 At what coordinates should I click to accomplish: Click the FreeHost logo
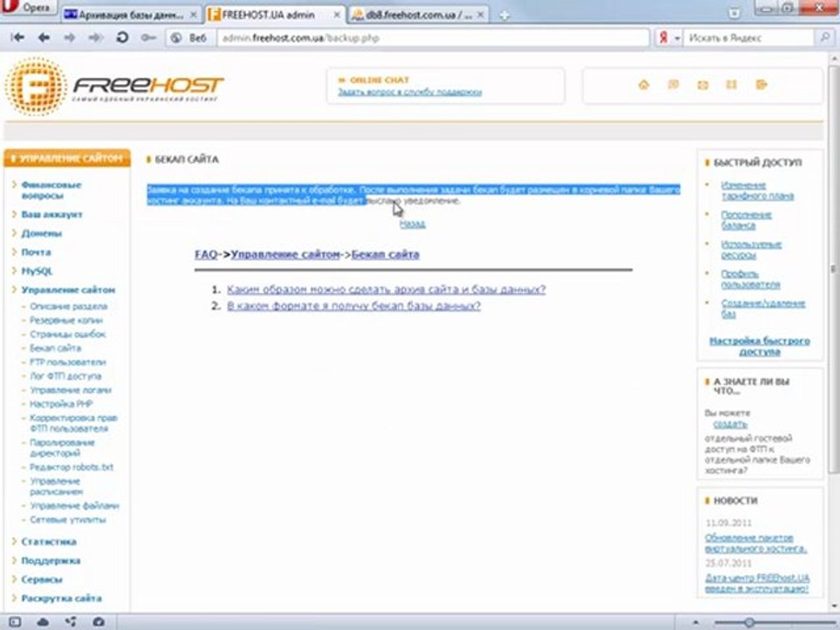(114, 87)
